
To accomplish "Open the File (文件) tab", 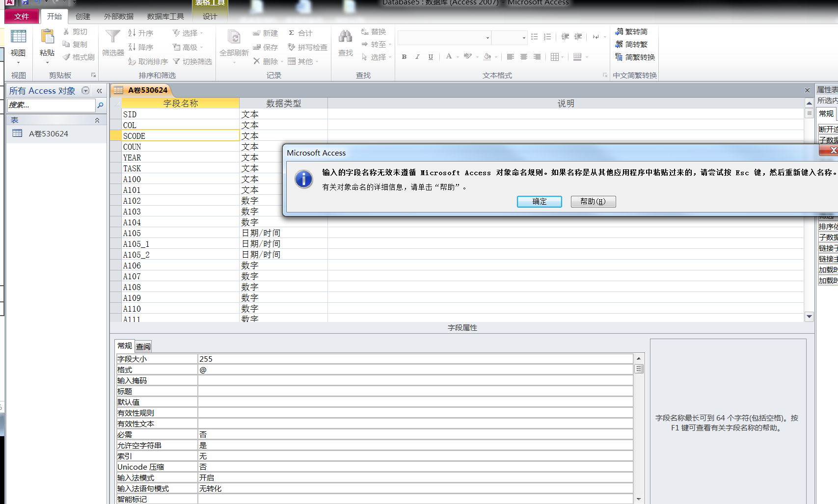I will 21,16.
